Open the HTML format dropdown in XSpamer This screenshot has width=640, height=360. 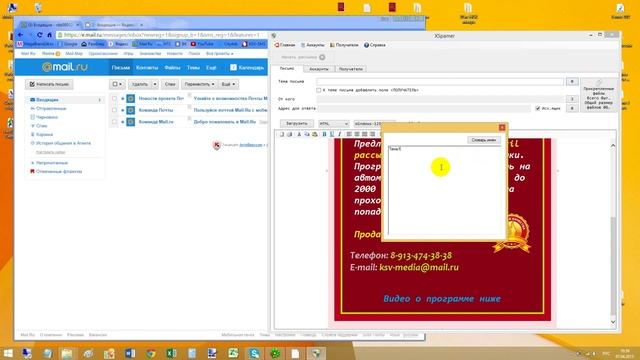coord(333,124)
